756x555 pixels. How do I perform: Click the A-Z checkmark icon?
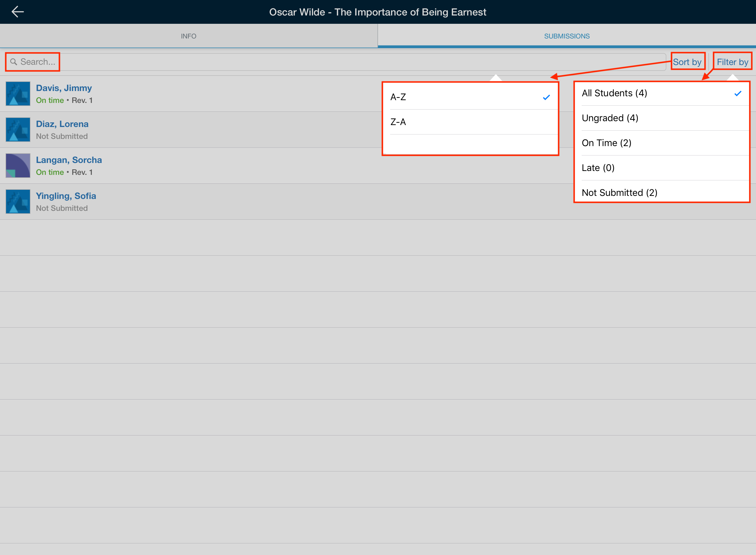(546, 97)
